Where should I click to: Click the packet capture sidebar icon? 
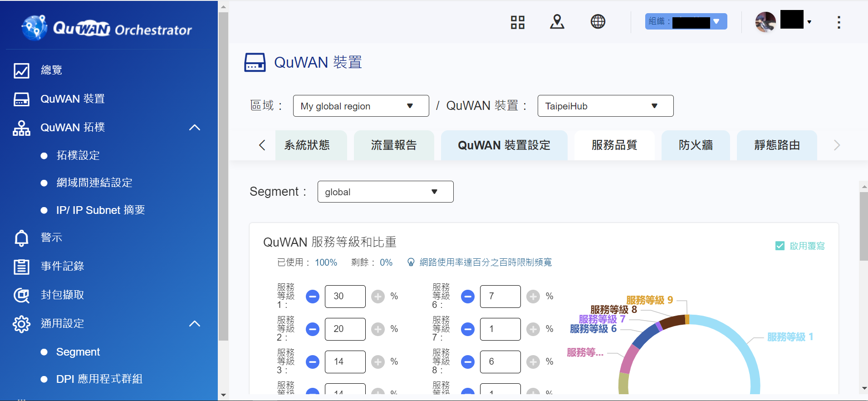click(x=21, y=295)
